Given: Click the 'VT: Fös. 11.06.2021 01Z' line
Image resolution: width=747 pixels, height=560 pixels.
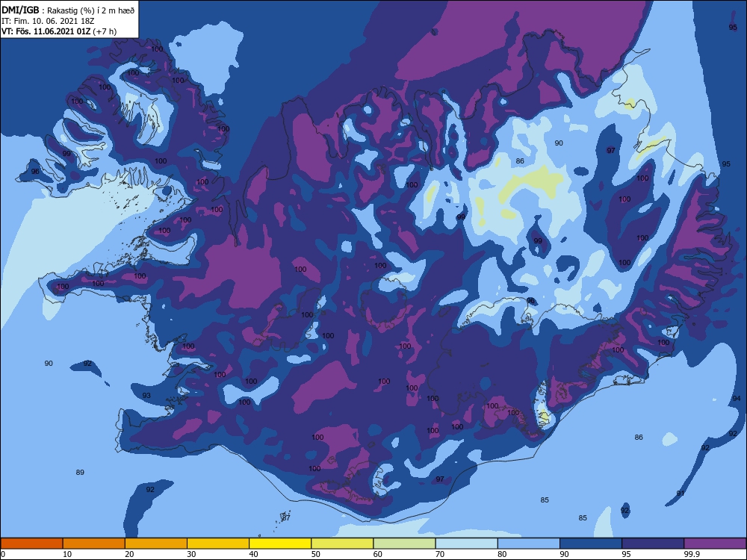Looking at the screenshot, I should [x=46, y=32].
